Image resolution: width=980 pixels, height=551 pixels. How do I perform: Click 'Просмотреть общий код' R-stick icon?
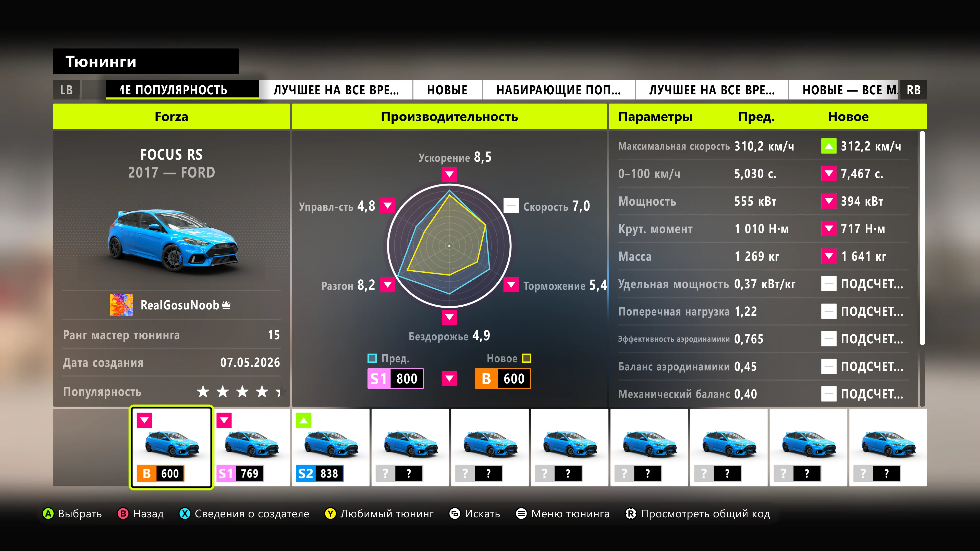[631, 514]
